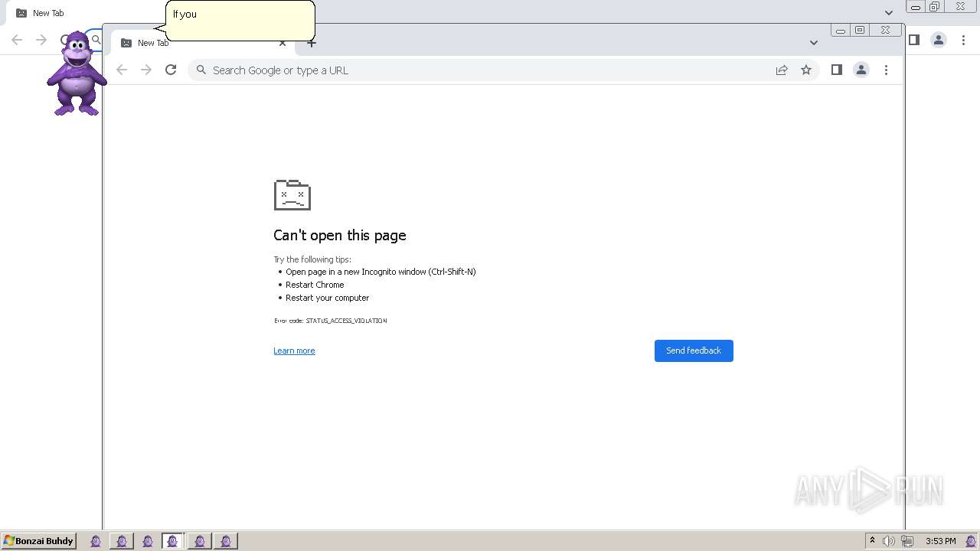
Task: Select fifth Bonzi taskbar icon
Action: click(200, 541)
